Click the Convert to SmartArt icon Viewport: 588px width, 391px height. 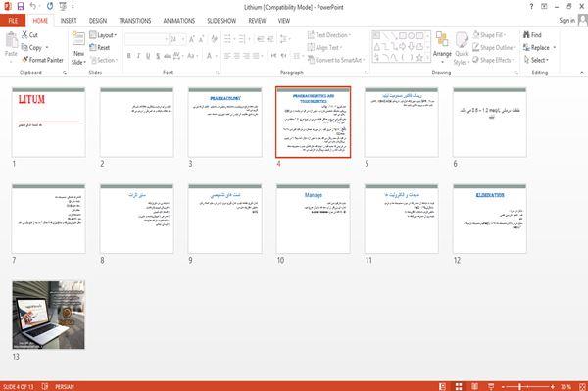pos(335,60)
